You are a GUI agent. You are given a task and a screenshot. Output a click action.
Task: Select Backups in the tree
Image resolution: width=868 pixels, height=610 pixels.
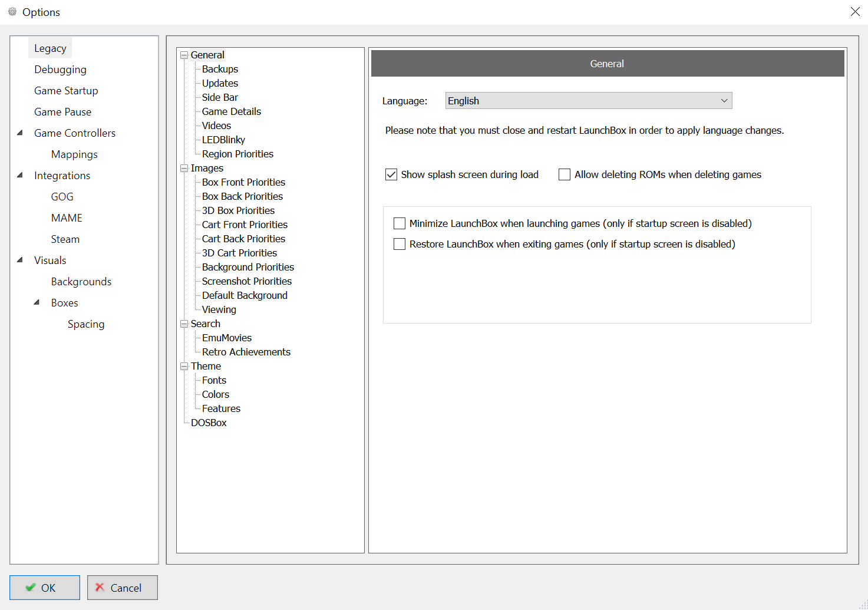coord(220,69)
